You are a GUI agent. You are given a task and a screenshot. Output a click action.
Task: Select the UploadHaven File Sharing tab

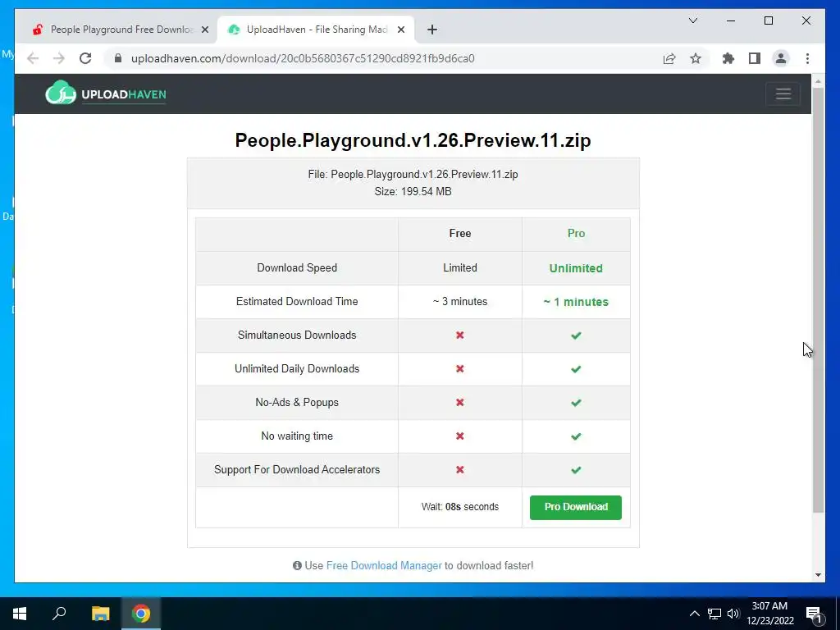[x=316, y=30]
